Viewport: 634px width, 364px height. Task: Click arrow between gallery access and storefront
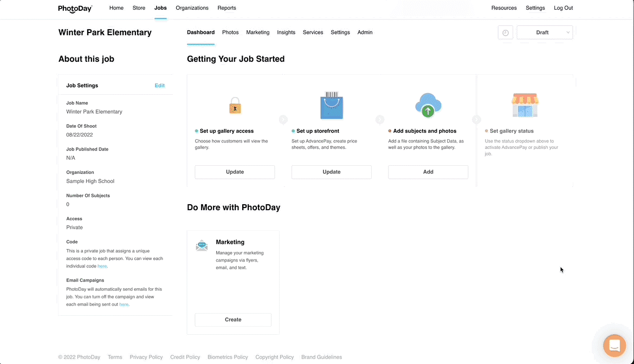283,120
